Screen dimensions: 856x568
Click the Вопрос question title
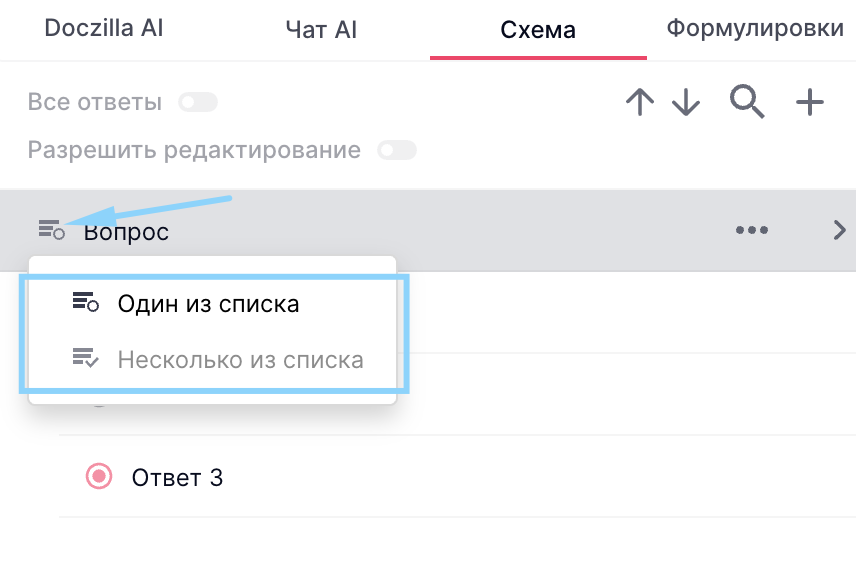coord(126,232)
